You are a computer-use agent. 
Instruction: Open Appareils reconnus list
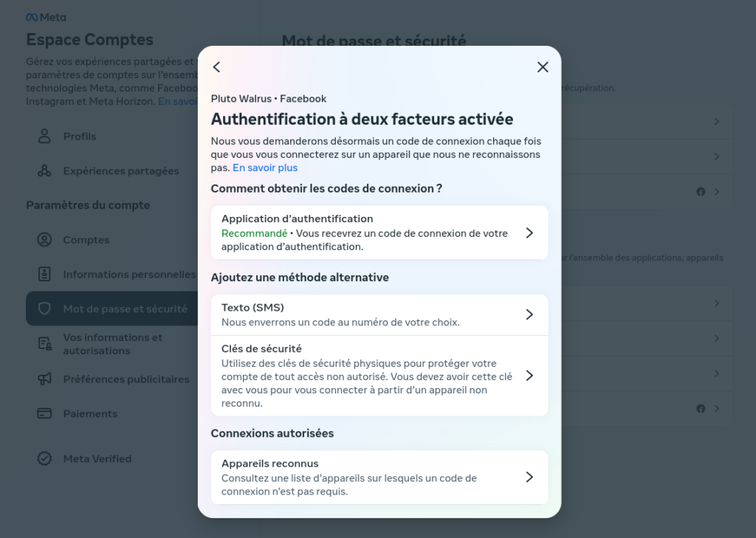click(x=379, y=477)
